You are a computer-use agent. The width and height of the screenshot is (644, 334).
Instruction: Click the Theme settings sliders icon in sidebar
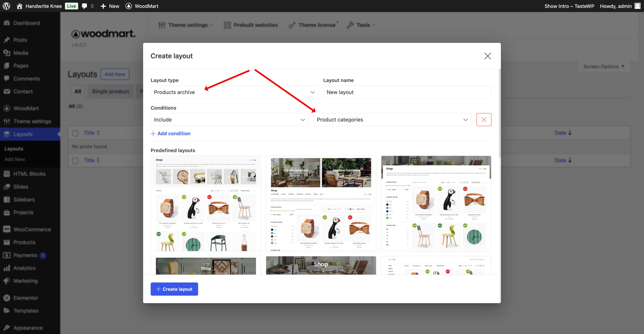(7, 121)
